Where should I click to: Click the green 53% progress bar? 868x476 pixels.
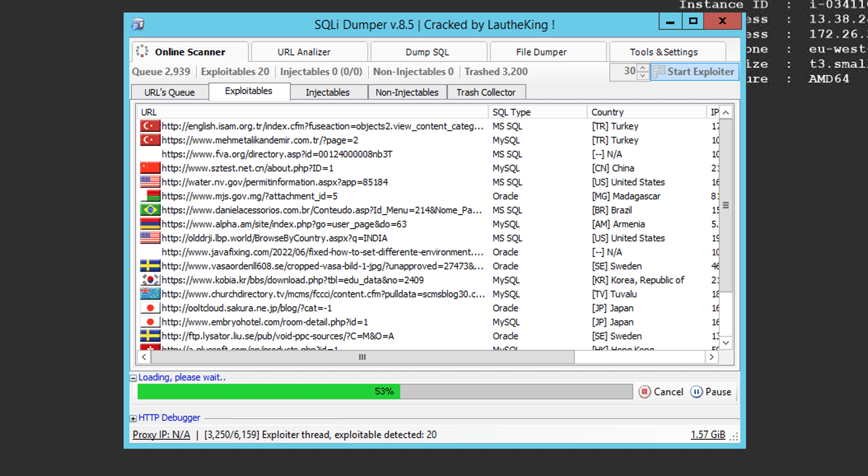coord(268,392)
